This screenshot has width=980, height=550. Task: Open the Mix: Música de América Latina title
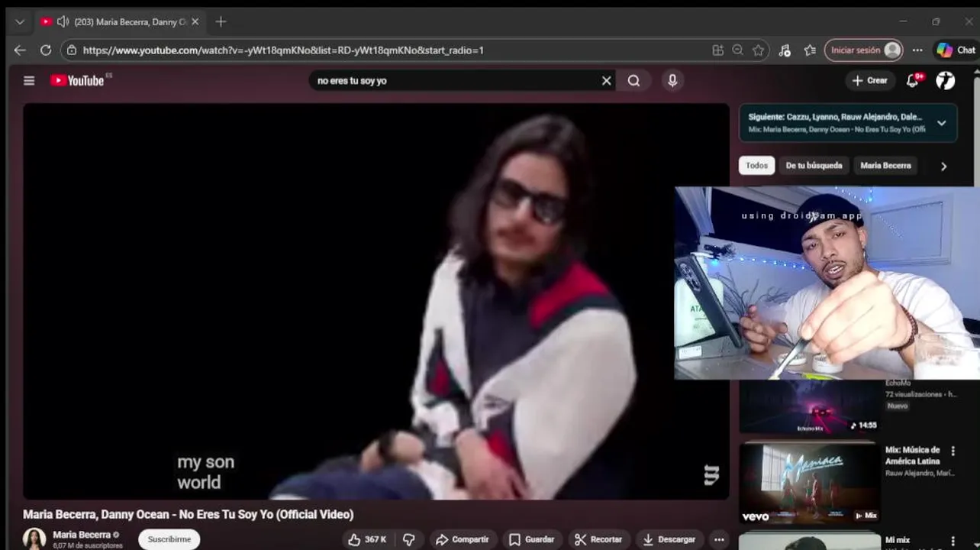913,455
